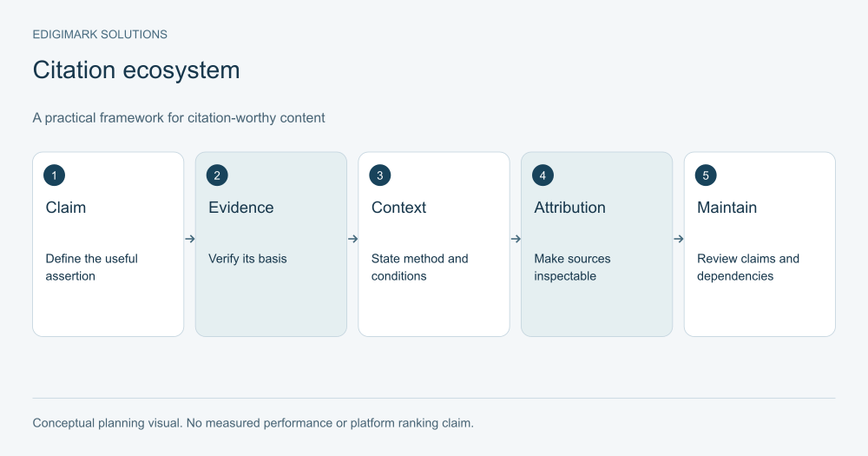Click the arrow between Attribution and Maintain
868x456 pixels.
point(679,239)
